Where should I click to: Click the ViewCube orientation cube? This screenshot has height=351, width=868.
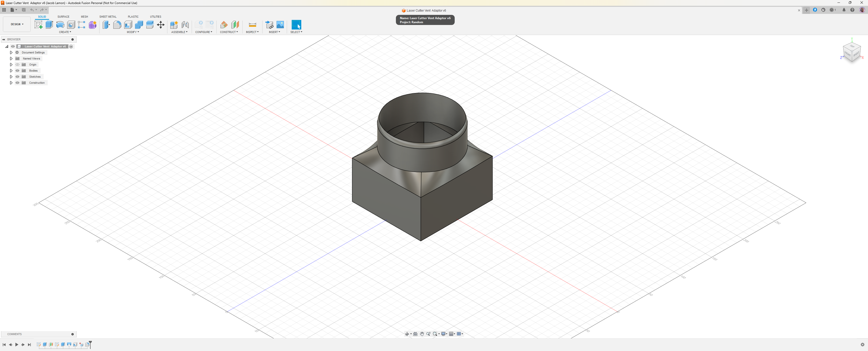(852, 52)
